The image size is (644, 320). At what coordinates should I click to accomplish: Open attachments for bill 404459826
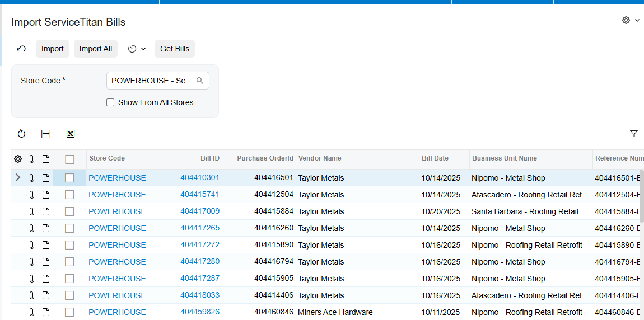(x=31, y=312)
